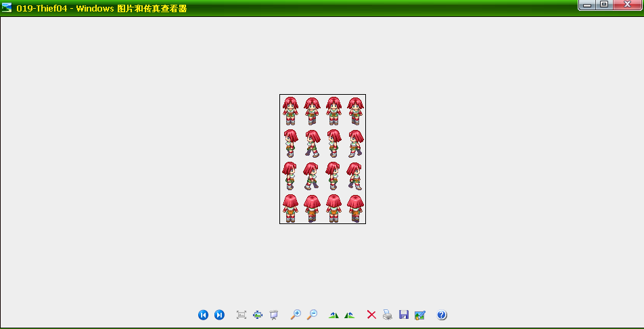Click the Thief04 sprite sheet image

(x=323, y=159)
